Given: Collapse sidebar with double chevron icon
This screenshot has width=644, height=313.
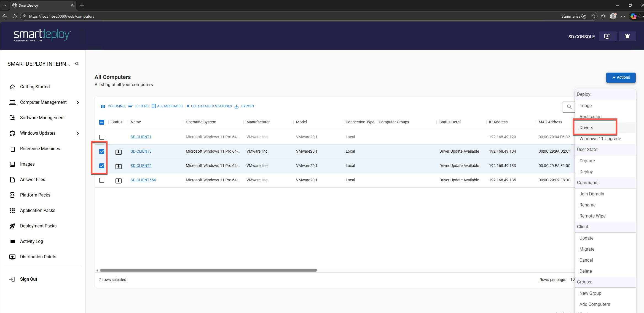Looking at the screenshot, I should 77,64.
